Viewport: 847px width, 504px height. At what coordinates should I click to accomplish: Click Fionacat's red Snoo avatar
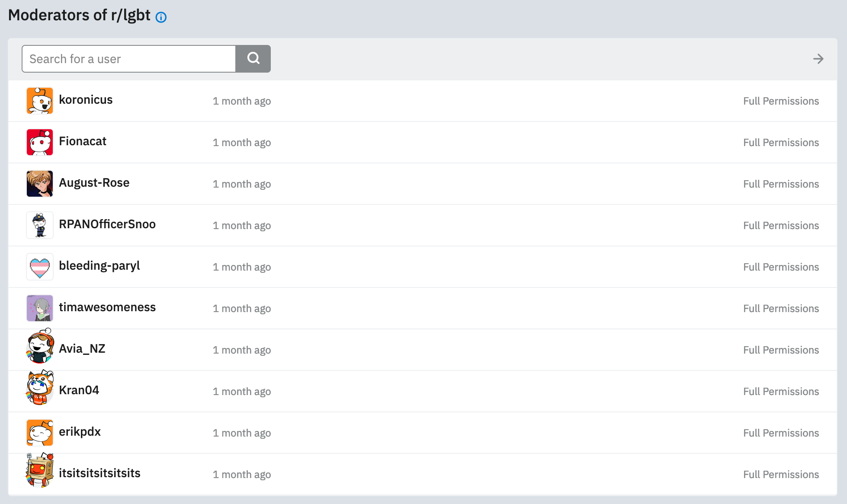click(x=40, y=142)
